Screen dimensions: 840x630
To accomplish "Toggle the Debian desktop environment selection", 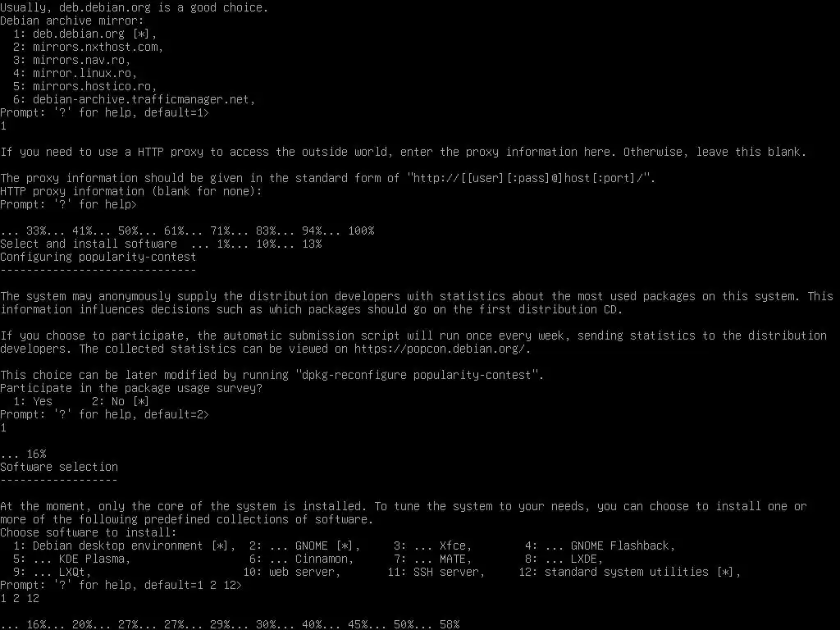I will point(125,546).
